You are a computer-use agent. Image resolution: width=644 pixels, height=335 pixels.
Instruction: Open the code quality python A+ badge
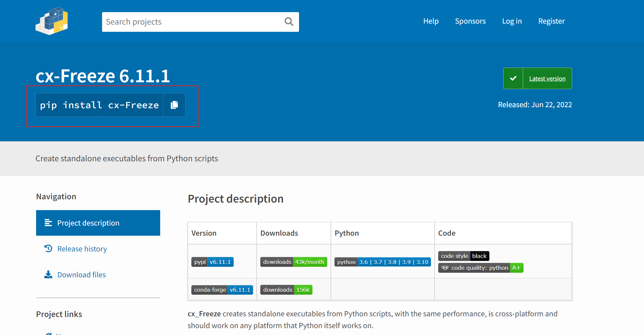click(481, 268)
